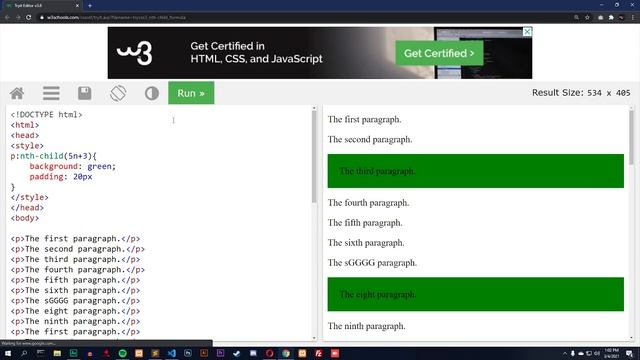640x360 pixels.
Task: Open OneDrive cloud icon in system tray
Action: point(581,354)
